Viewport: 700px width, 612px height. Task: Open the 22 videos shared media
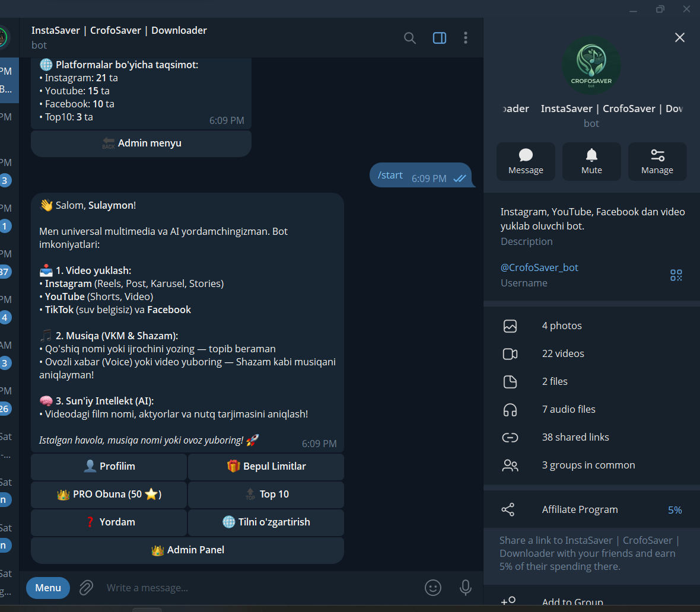point(591,353)
